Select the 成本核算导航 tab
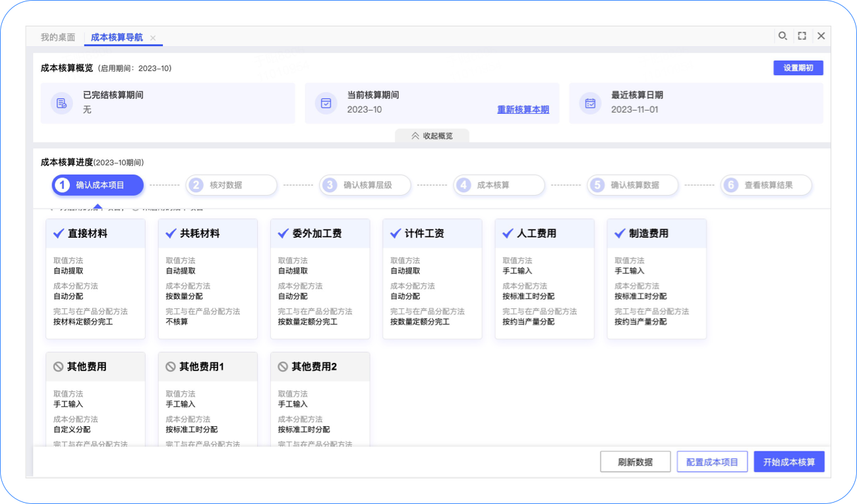The image size is (857, 504). click(x=117, y=38)
